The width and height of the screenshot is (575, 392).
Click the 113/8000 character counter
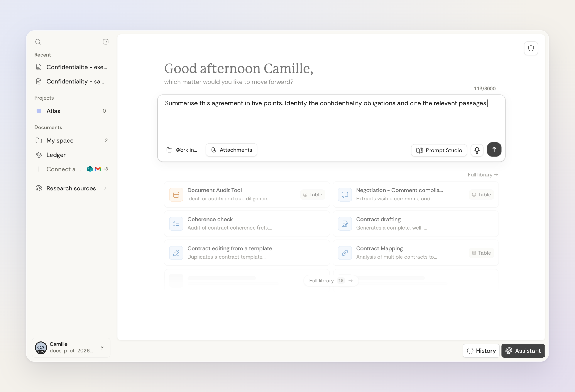click(484, 89)
